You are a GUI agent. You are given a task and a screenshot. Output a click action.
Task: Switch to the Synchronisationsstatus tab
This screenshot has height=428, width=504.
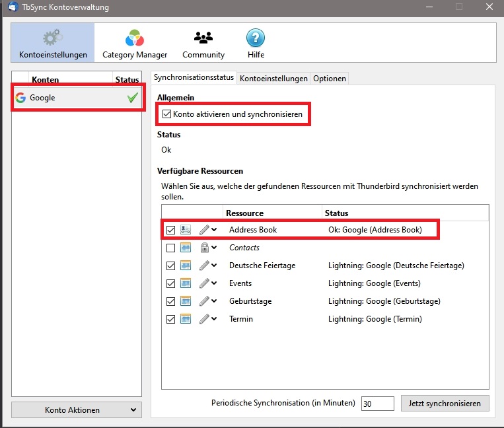194,77
